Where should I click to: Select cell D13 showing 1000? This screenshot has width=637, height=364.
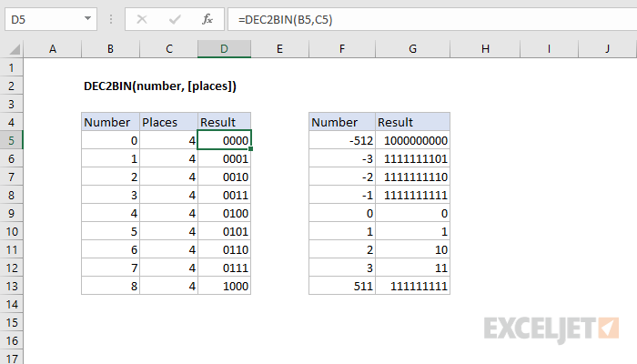[224, 286]
